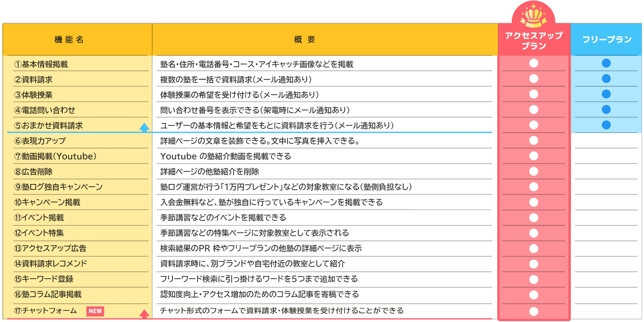644x322 pixels.
Task: Select the ⑩キャンペーン掲載 feature name
Action: (x=47, y=202)
